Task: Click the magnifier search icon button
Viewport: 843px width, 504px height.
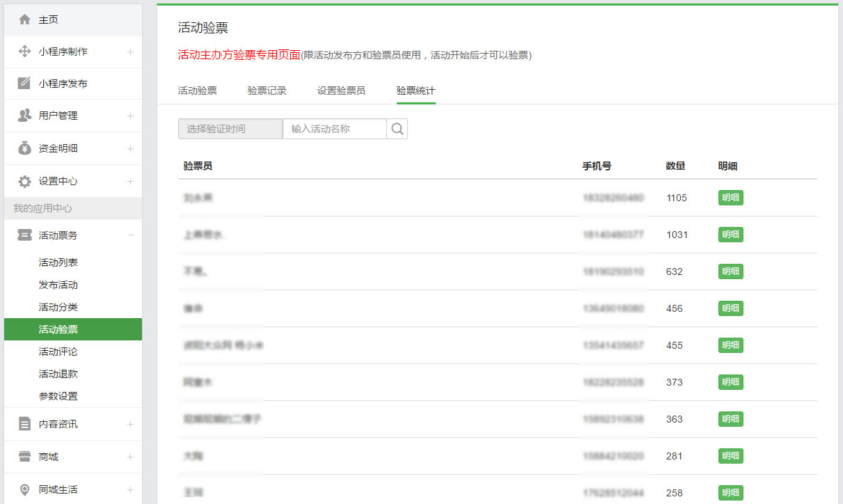Action: click(x=397, y=129)
